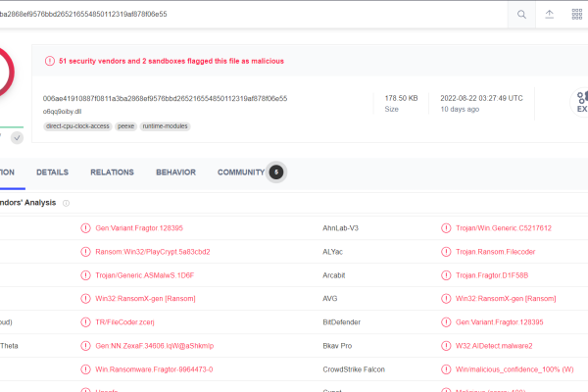Click the file name o6qq9oiby.dll

pyautogui.click(x=62, y=112)
